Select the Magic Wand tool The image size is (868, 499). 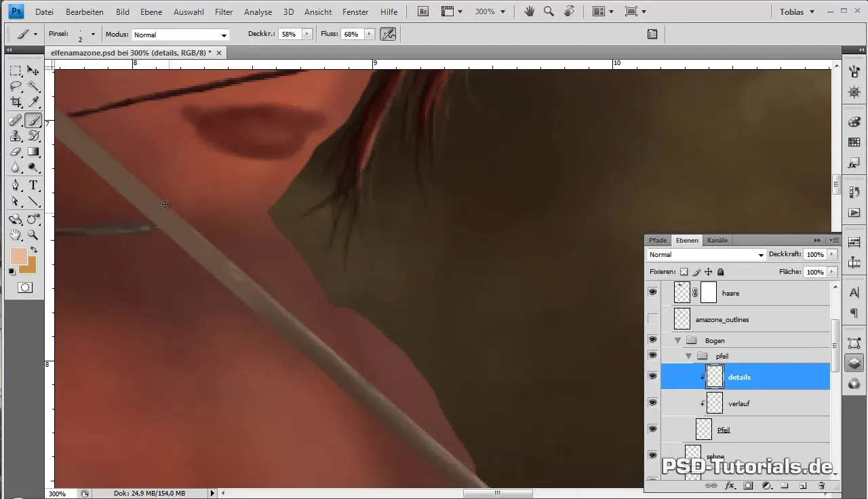[33, 86]
